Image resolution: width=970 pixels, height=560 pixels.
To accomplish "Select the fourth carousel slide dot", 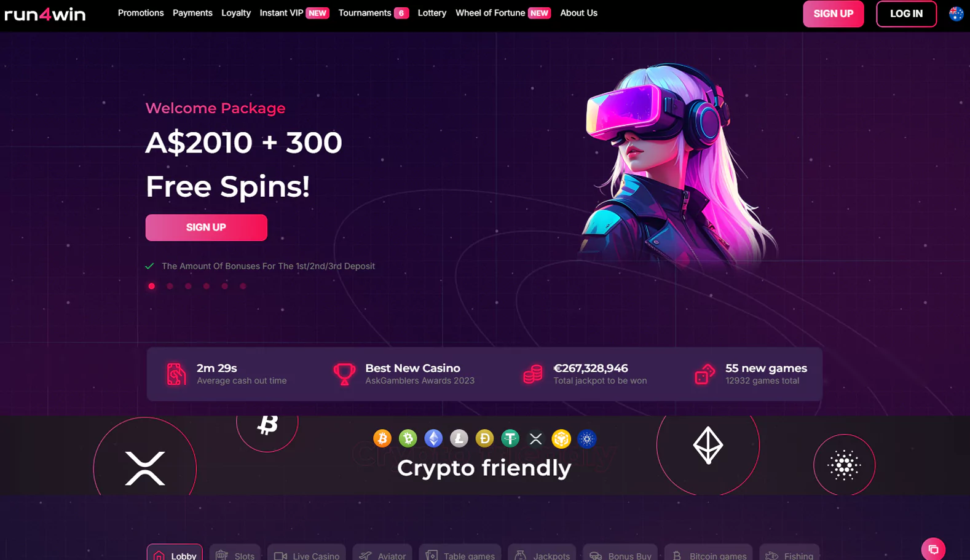I will tap(207, 286).
